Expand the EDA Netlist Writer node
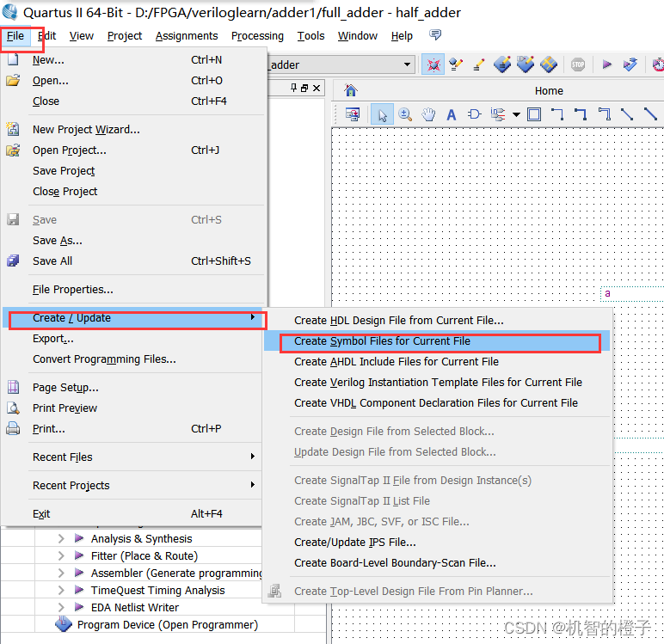The image size is (664, 644). (x=61, y=608)
